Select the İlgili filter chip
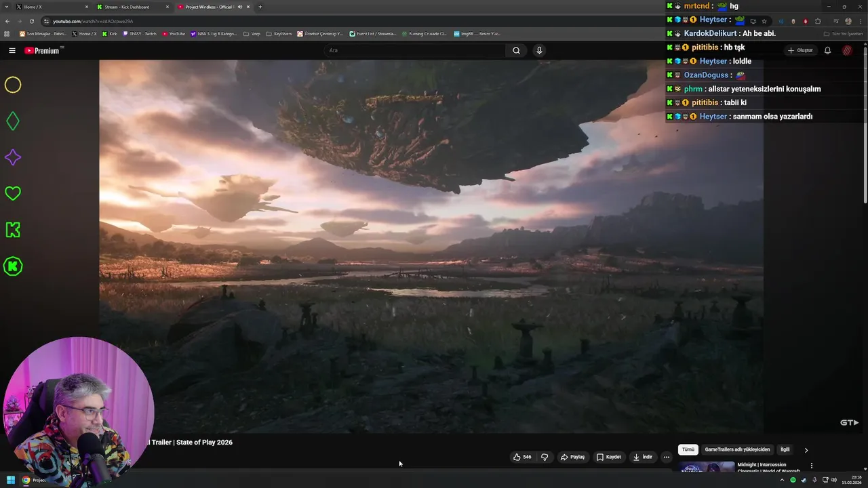The height and width of the screenshot is (488, 868). (785, 449)
